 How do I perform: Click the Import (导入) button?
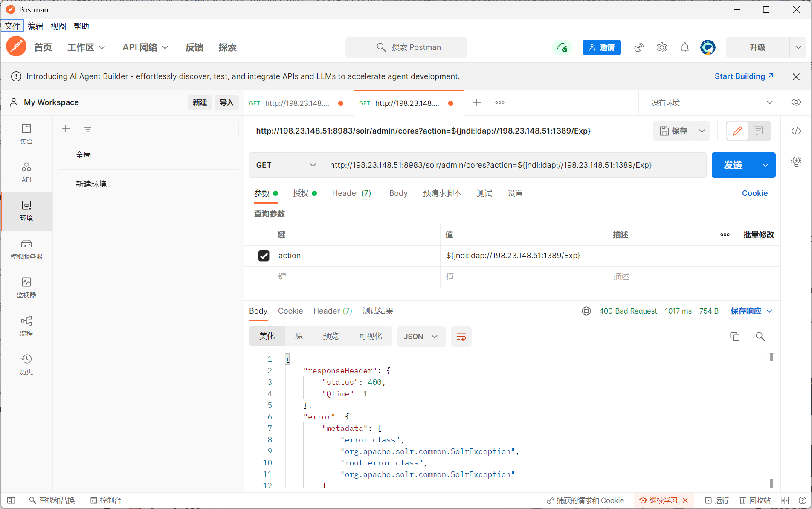click(x=226, y=102)
